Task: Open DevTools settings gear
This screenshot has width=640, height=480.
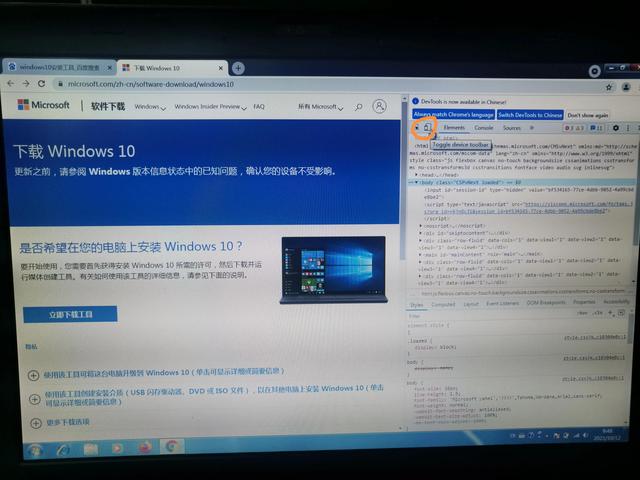Action: [616, 128]
